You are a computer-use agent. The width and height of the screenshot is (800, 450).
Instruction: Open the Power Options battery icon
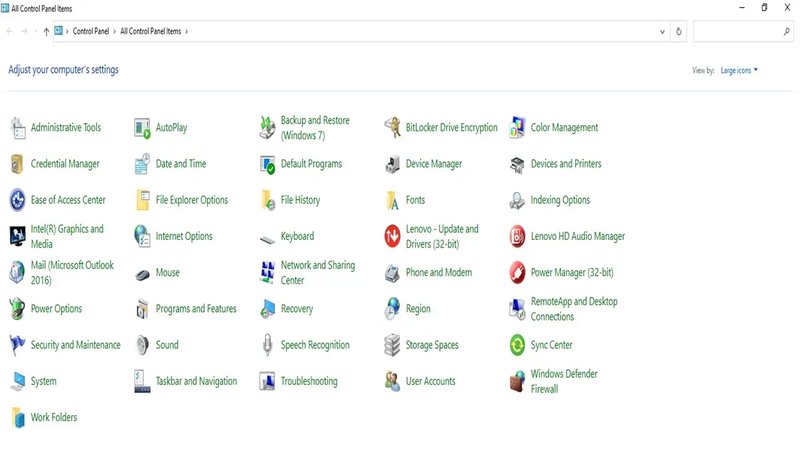pos(17,309)
